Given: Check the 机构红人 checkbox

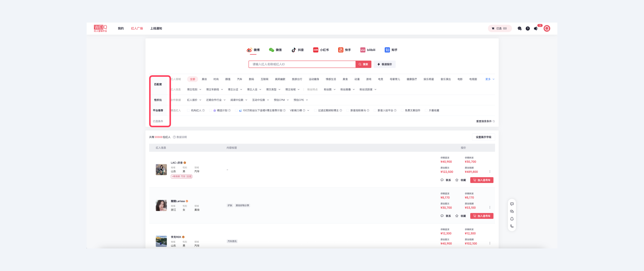Looking at the screenshot, I should (x=188, y=110).
